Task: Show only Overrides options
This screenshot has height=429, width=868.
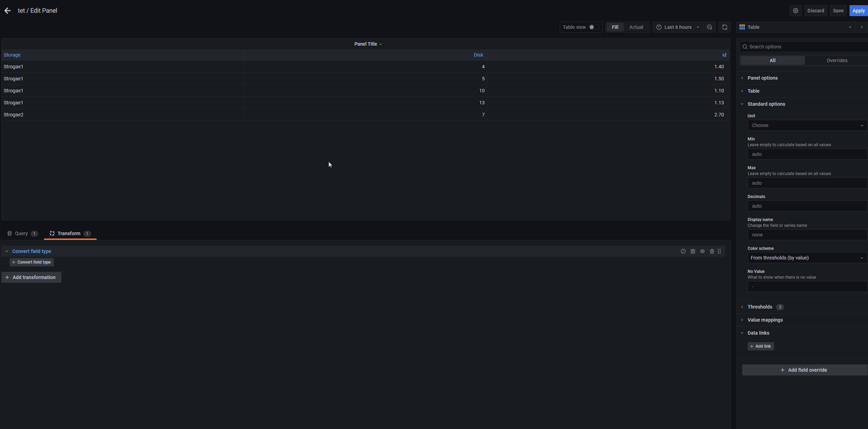Action: click(837, 60)
